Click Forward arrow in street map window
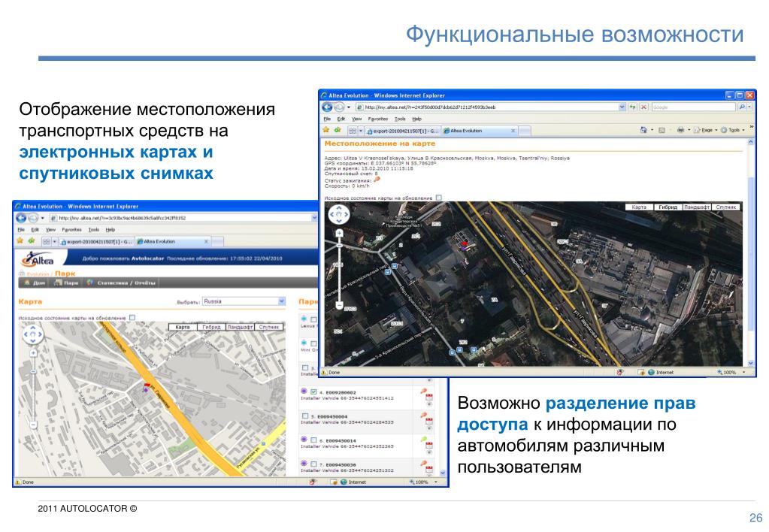Screen dimensions: 769x532 click(x=33, y=218)
